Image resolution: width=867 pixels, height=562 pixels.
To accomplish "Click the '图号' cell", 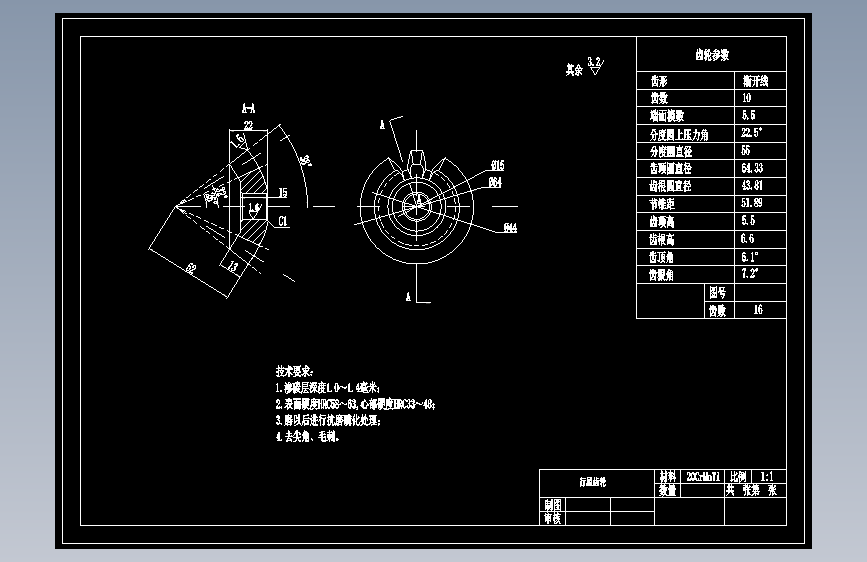I will pyautogui.click(x=718, y=292).
